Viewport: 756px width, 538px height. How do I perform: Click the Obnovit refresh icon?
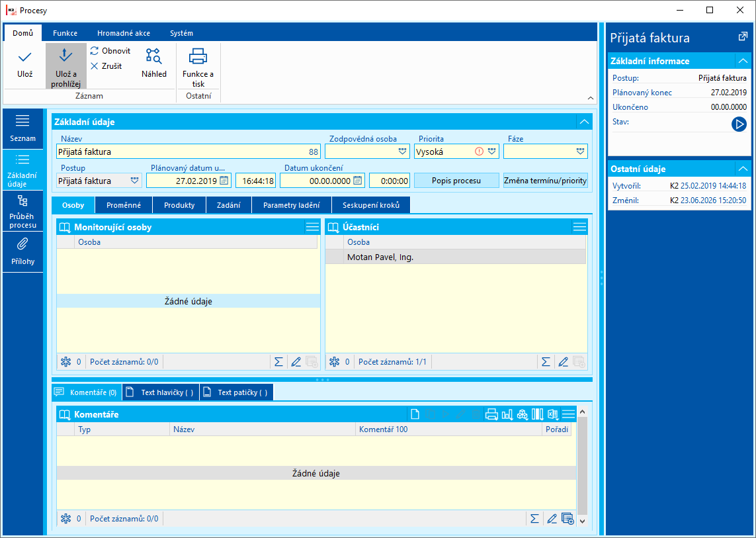point(95,51)
